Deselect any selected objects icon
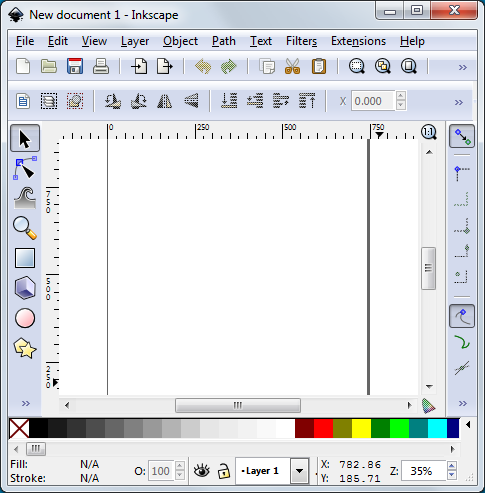485x493 pixels. [75, 101]
